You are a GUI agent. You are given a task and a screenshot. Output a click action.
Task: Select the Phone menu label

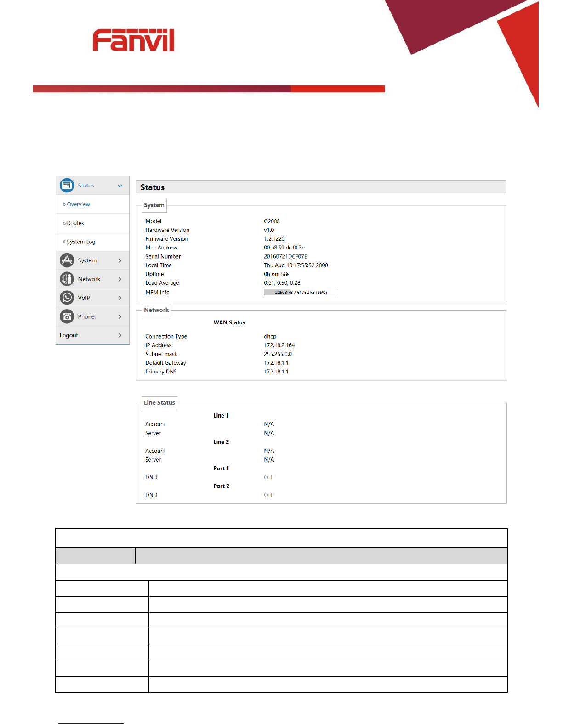tap(86, 317)
